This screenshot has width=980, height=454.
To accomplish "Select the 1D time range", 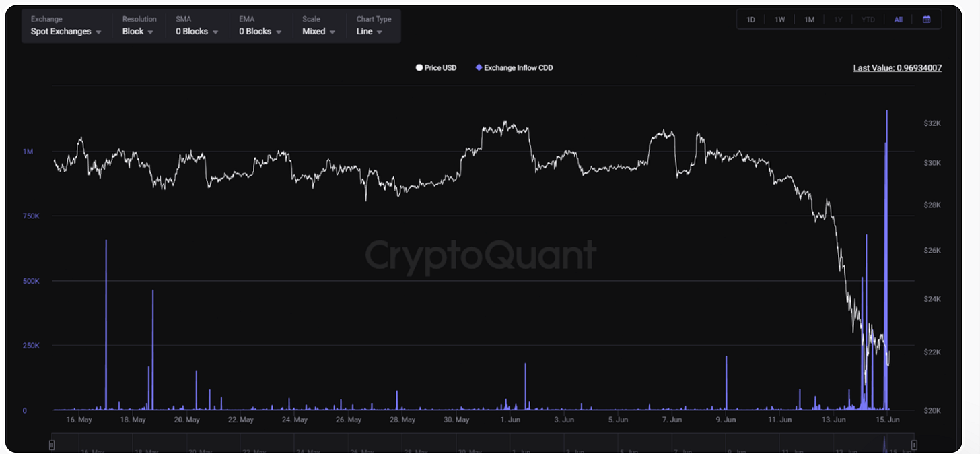I will tap(750, 20).
